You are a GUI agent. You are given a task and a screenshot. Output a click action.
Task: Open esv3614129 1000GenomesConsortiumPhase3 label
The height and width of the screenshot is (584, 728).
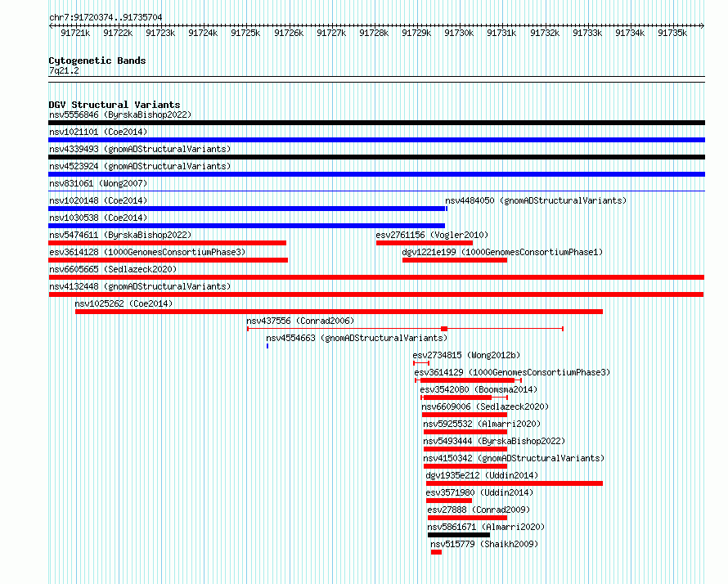coord(512,372)
